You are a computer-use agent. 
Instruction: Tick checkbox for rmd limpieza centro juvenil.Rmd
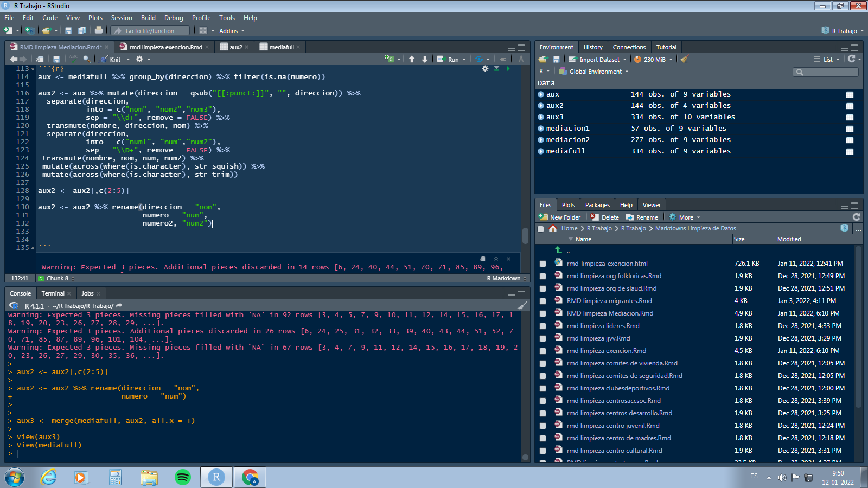click(x=542, y=426)
